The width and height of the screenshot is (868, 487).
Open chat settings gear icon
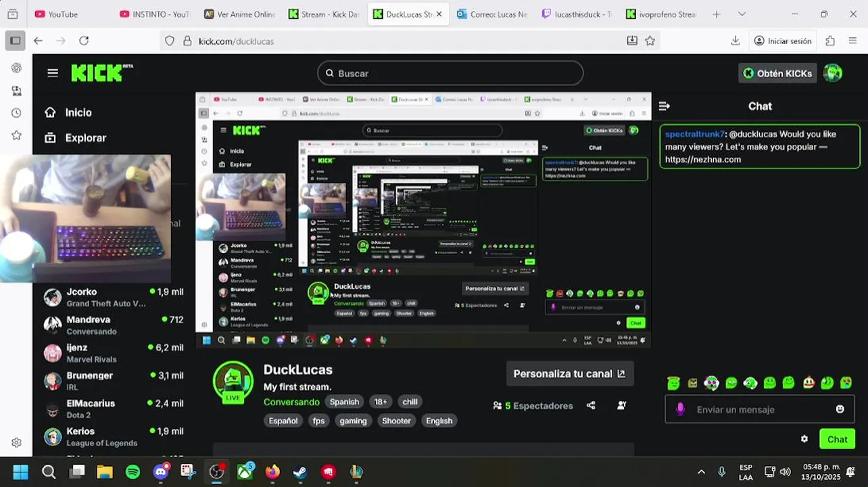point(804,439)
